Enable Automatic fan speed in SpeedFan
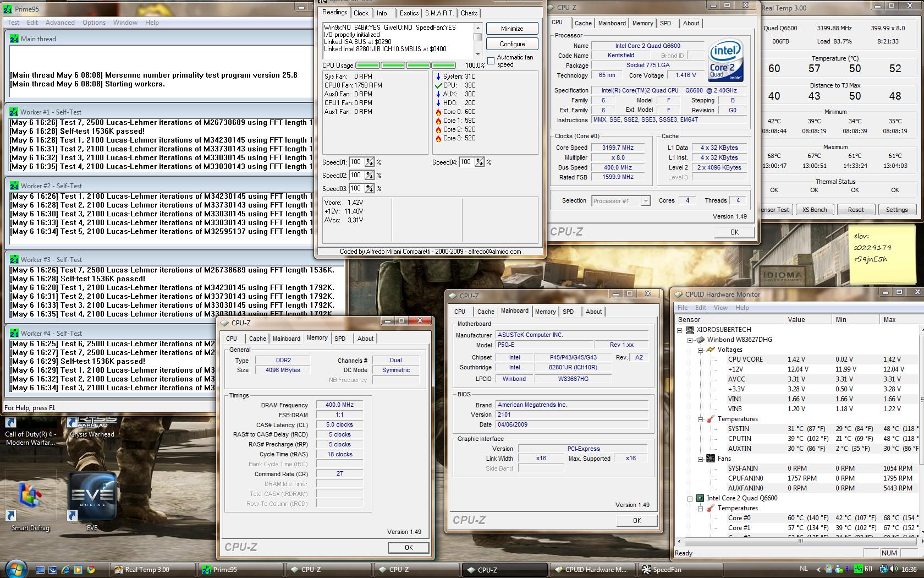Screen dimensions: 924x578 [491, 61]
